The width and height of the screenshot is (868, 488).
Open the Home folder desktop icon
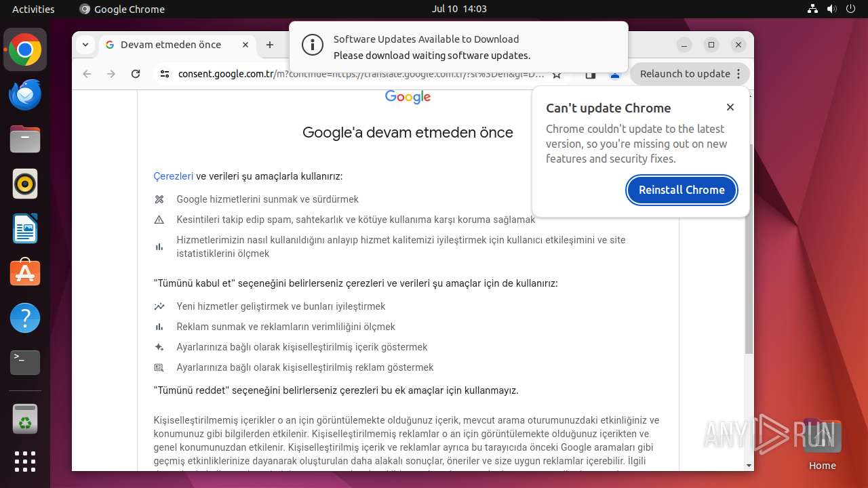[822, 445]
